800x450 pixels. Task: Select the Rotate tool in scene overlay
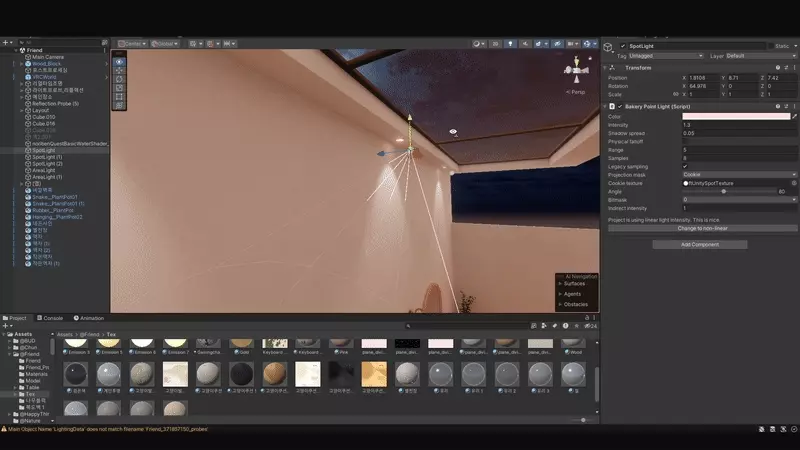[119, 79]
